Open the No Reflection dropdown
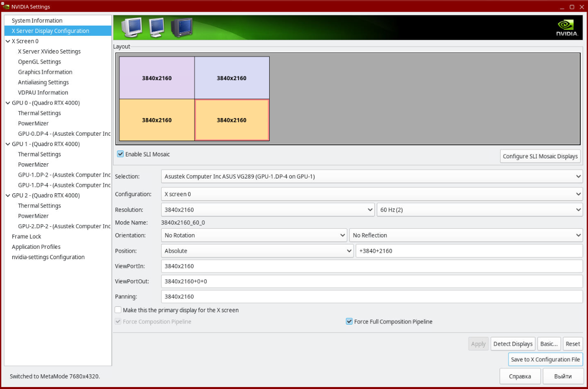The height and width of the screenshot is (389, 588). (466, 235)
